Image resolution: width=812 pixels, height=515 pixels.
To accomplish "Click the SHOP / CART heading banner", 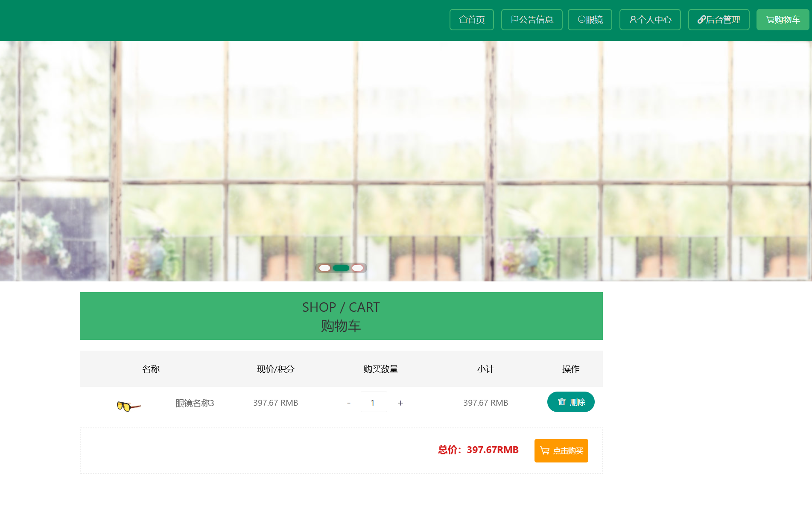I will (x=341, y=316).
